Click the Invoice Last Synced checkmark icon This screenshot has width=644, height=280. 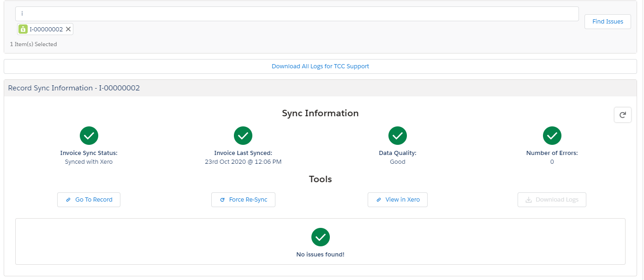243,135
